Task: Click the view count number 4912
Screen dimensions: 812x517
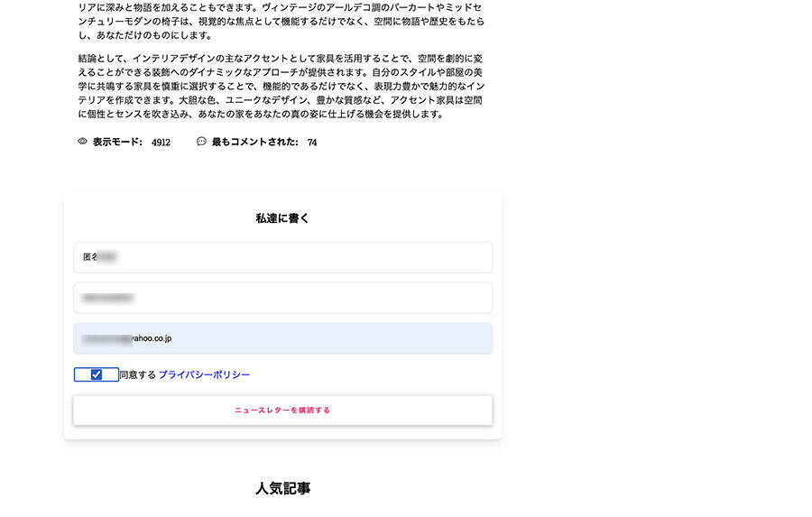Action: pos(161,143)
